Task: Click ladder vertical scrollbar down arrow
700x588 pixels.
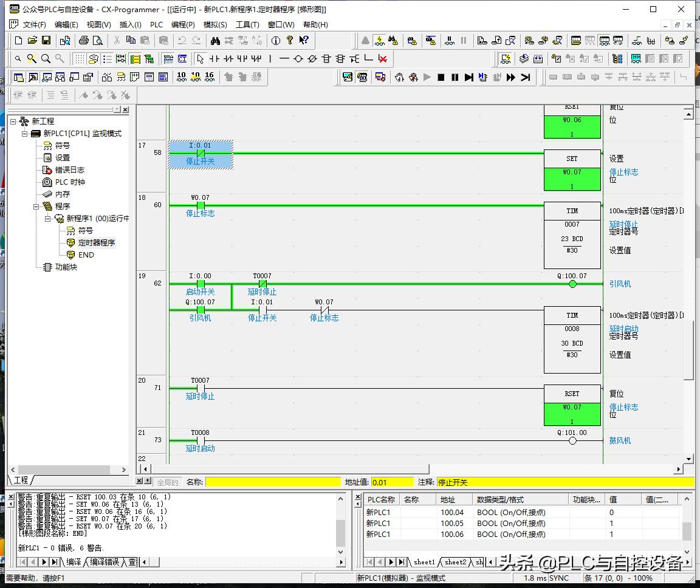Action: coord(688,459)
